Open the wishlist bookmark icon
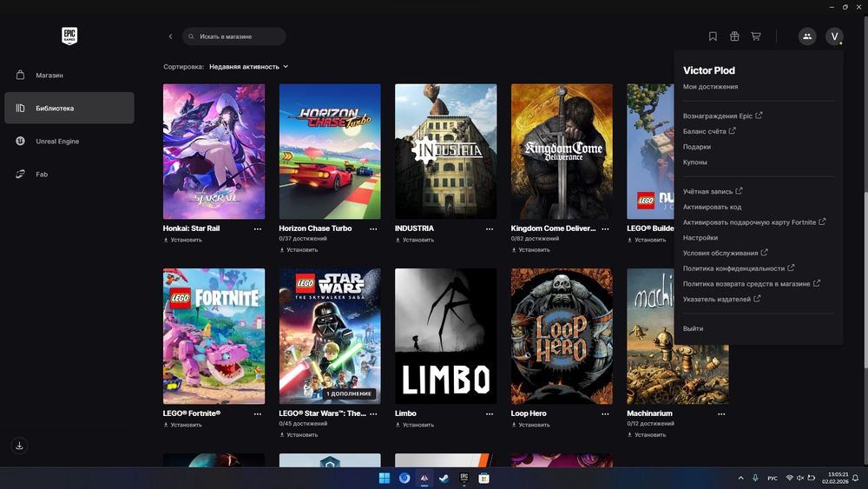The height and width of the screenshot is (489, 868). (x=713, y=36)
